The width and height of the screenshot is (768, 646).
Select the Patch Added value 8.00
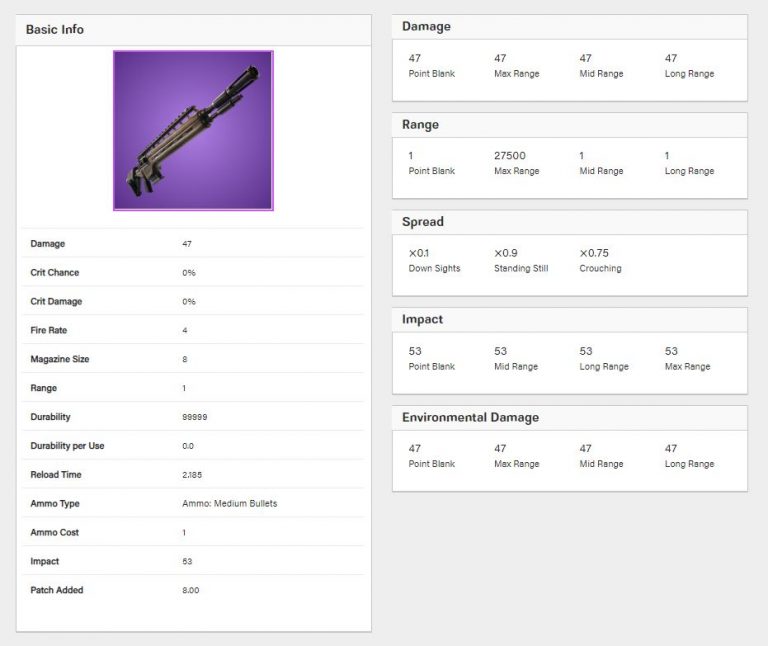click(x=191, y=590)
